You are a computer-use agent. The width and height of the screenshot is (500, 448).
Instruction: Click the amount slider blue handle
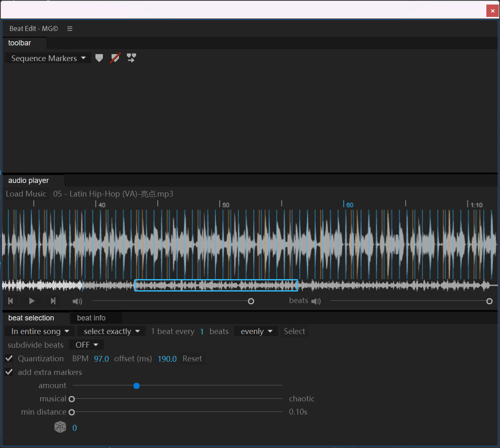(137, 386)
